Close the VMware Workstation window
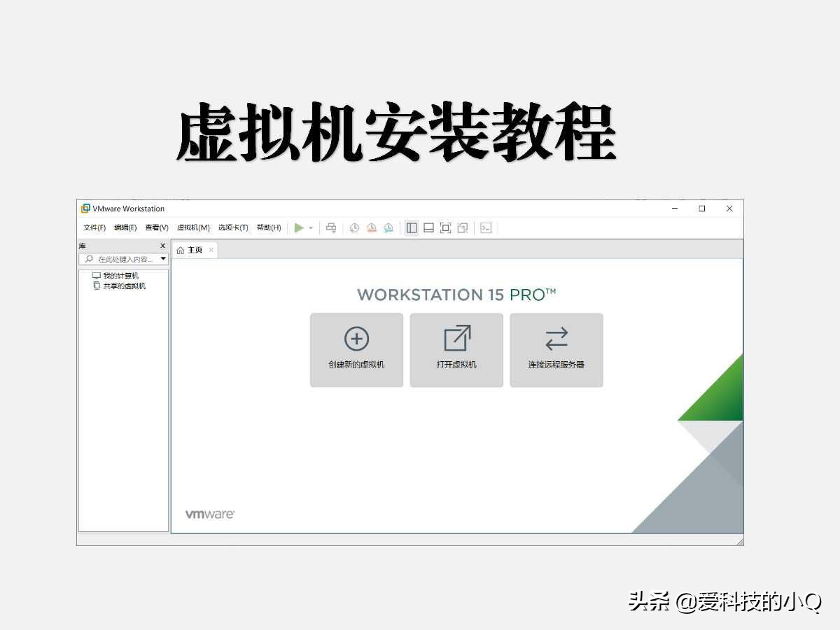Image resolution: width=840 pixels, height=630 pixels. pyautogui.click(x=729, y=209)
